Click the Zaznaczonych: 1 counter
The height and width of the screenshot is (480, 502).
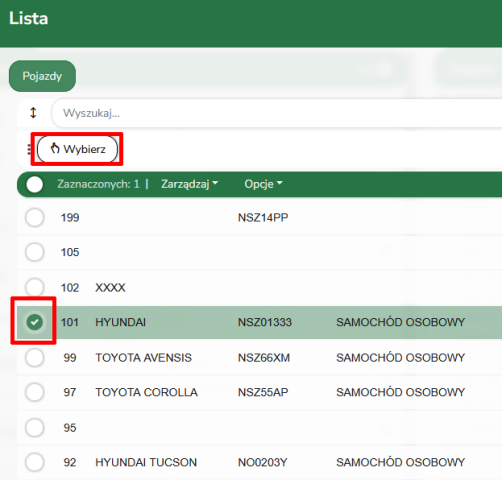pos(98,184)
